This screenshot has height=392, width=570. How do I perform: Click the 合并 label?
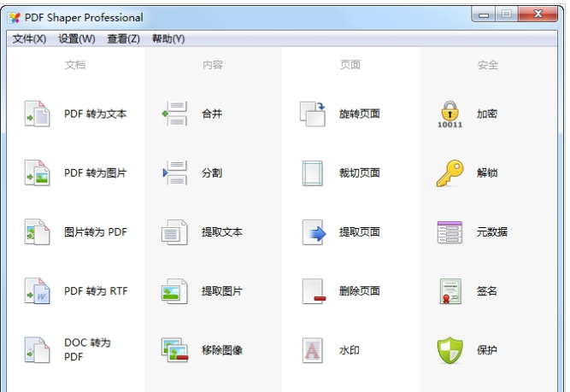pyautogui.click(x=212, y=114)
